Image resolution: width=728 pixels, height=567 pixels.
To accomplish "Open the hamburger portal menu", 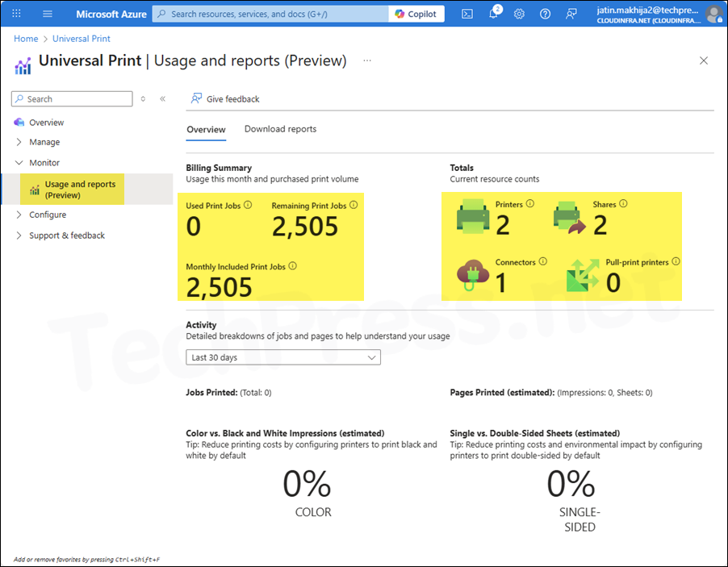I will click(48, 14).
